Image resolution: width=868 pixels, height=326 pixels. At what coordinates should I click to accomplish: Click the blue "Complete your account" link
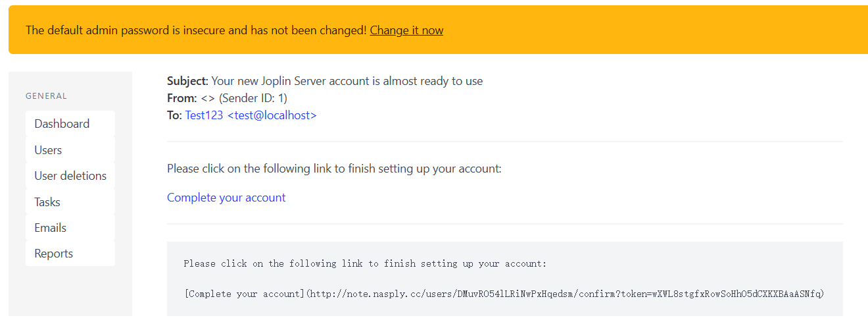point(226,198)
